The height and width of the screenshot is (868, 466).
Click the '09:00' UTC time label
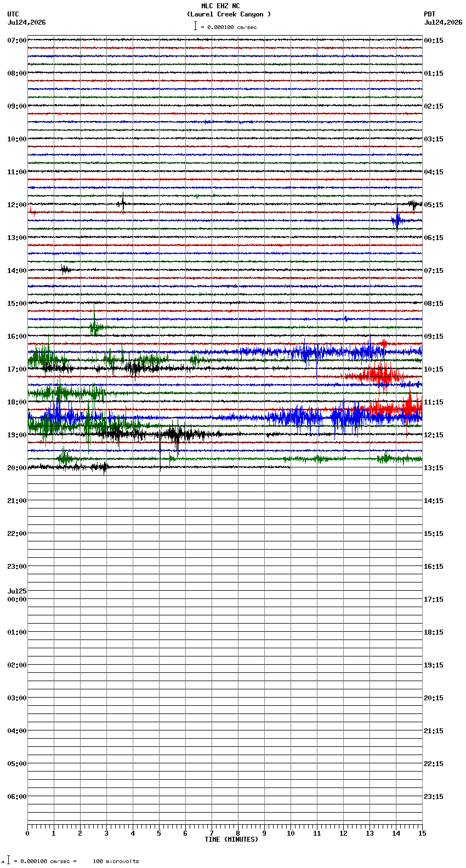(17, 106)
